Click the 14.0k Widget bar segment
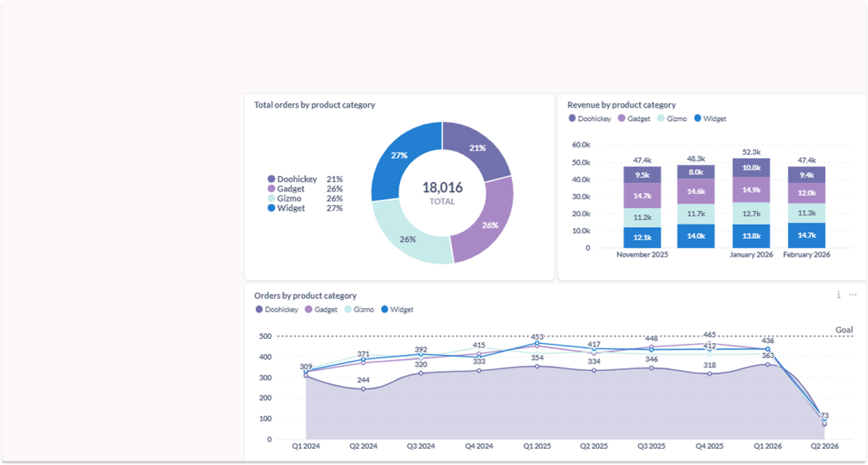868x465 pixels. pos(696,236)
